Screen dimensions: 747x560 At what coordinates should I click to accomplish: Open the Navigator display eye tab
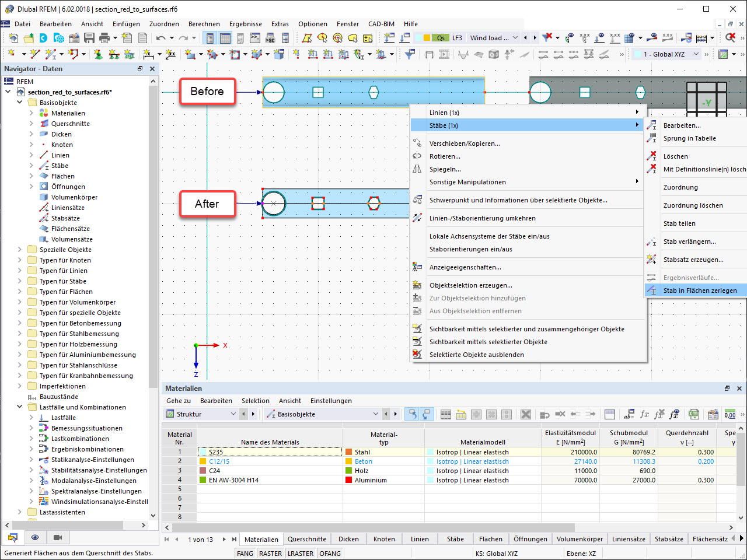[x=35, y=537]
